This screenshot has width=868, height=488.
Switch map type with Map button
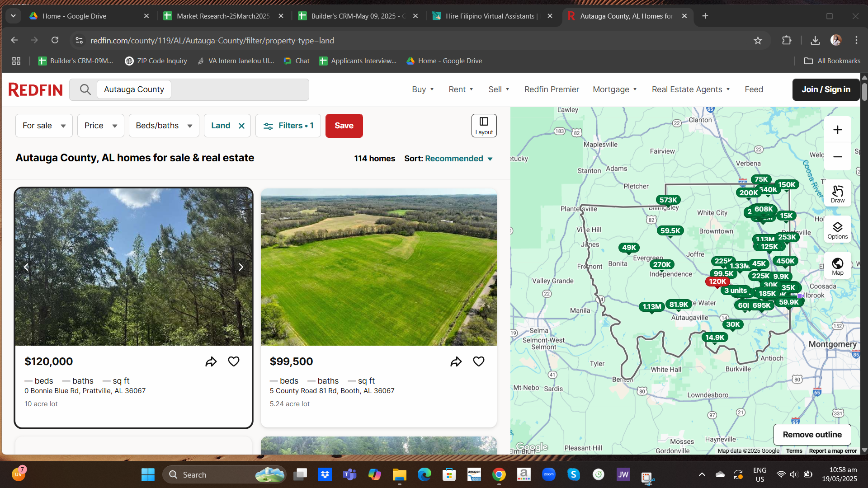tap(837, 266)
